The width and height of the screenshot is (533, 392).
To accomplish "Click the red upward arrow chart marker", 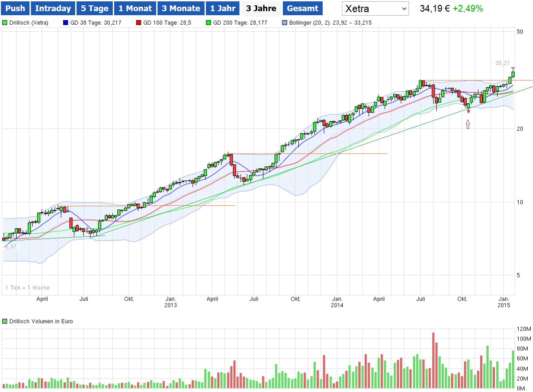I will pyautogui.click(x=468, y=124).
